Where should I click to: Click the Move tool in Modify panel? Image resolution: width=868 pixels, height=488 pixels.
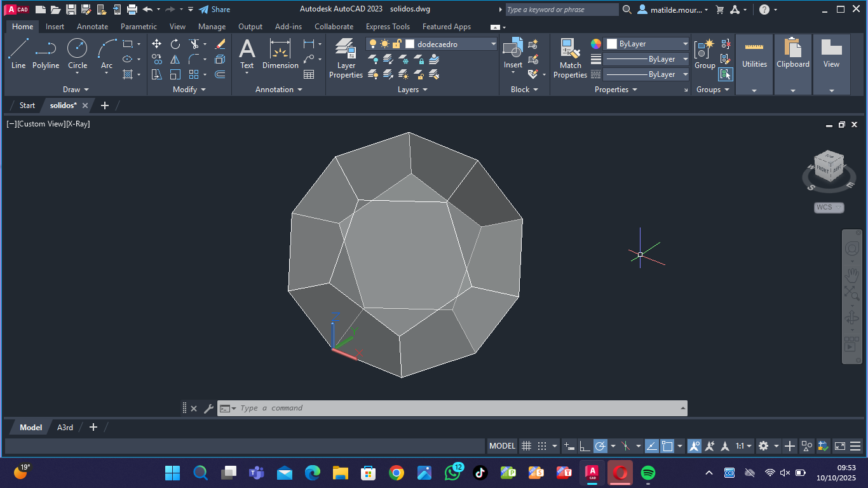[156, 44]
